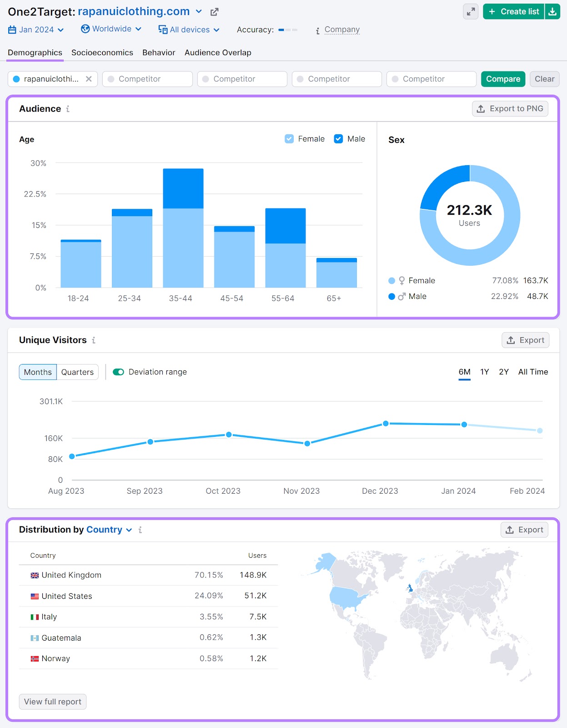Switch to the Socioeconomics tab
567x728 pixels.
102,53
